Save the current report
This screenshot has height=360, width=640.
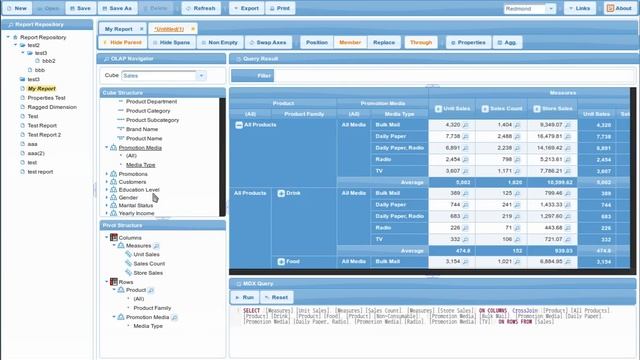[x=80, y=8]
